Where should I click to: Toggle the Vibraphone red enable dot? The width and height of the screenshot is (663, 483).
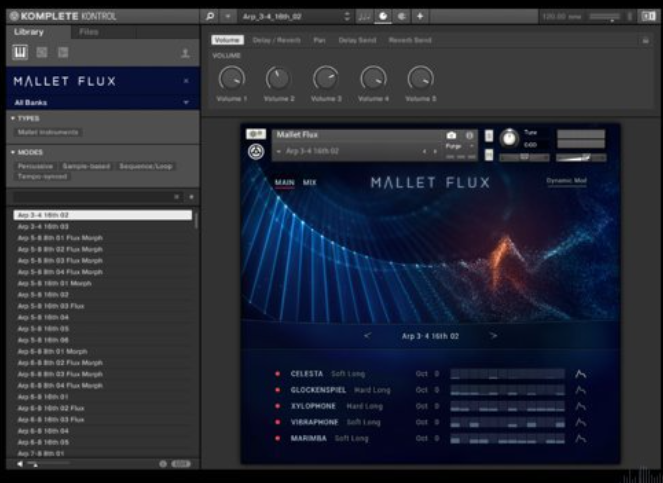click(x=279, y=422)
